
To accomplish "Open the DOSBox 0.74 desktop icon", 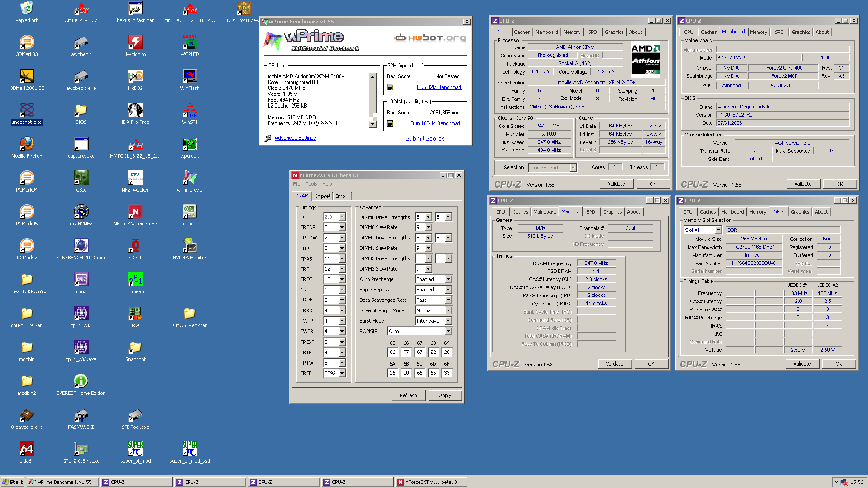I will pyautogui.click(x=244, y=12).
